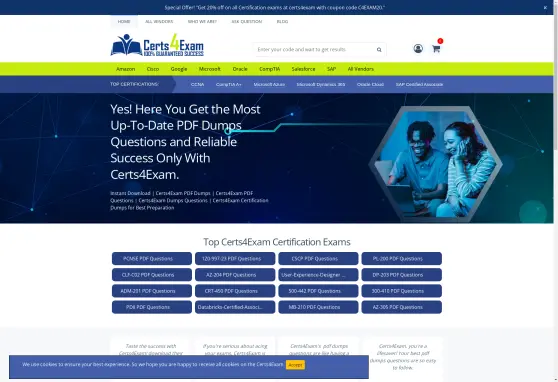The width and height of the screenshot is (558, 382).
Task: Accept cookies with the Accept button
Action: 295,365
